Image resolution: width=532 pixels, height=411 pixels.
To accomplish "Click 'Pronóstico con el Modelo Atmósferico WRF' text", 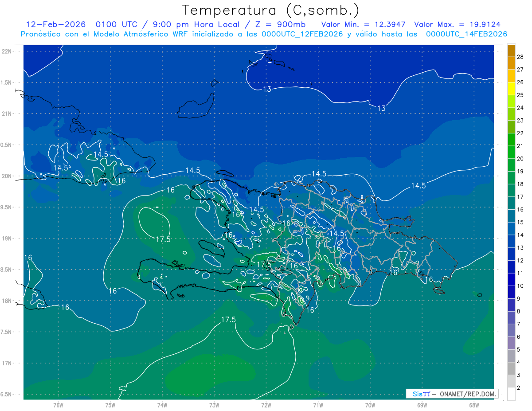I will pos(105,34).
